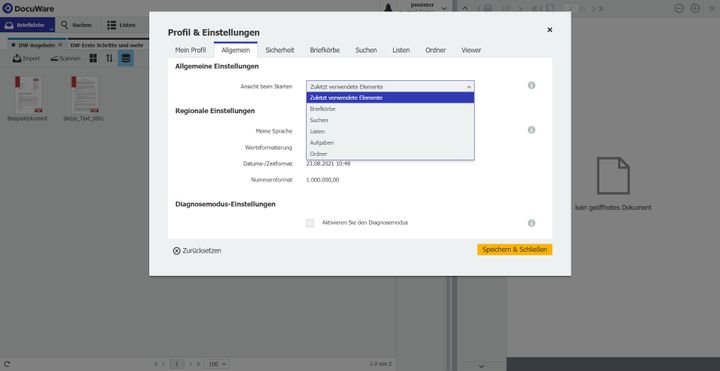
Task: Select 'Zuletzt verwendete Elemente' option
Action: [x=390, y=97]
